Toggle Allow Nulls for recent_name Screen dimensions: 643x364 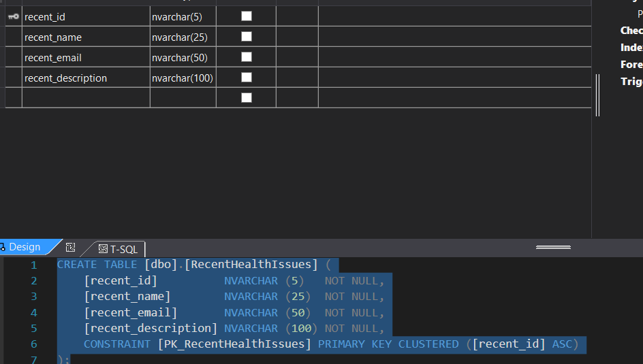coord(247,37)
